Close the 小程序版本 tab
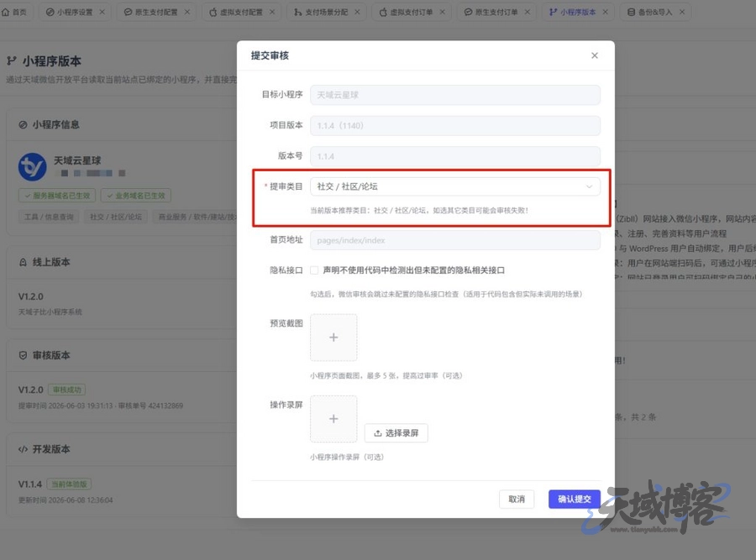This screenshot has width=756, height=560. coord(605,12)
